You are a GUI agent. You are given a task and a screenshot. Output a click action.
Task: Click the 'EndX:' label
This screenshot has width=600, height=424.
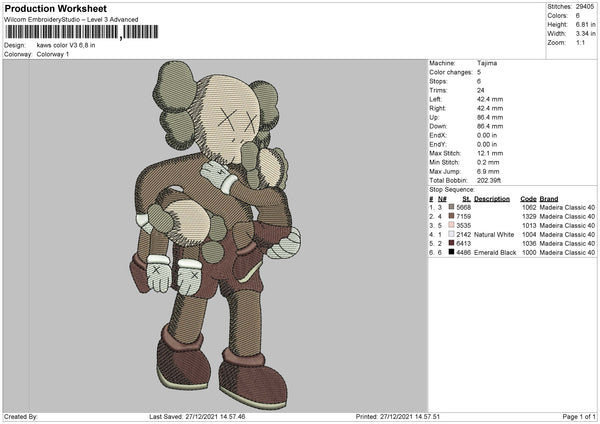point(438,135)
